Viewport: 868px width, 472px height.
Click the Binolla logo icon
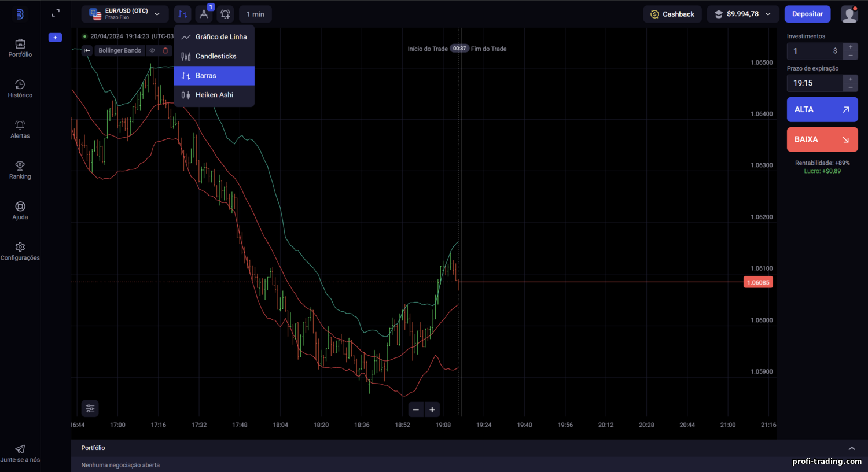[20, 14]
